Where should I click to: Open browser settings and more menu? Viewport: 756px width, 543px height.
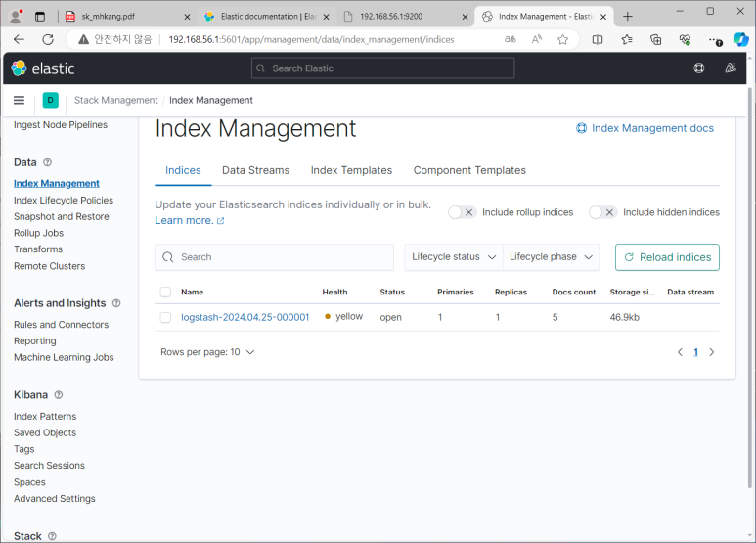point(714,40)
